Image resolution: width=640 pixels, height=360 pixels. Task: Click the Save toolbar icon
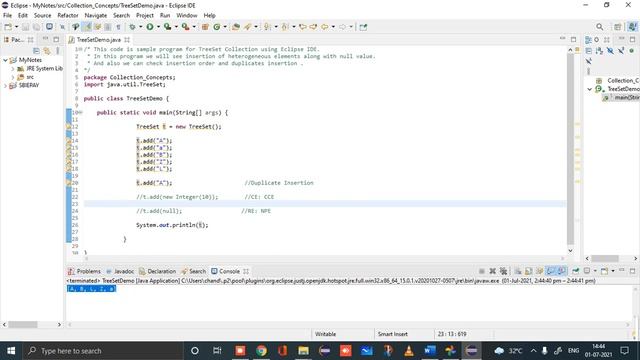(x=25, y=27)
